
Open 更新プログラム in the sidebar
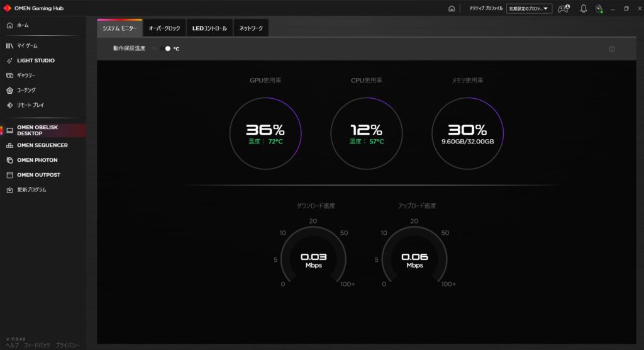tap(31, 189)
